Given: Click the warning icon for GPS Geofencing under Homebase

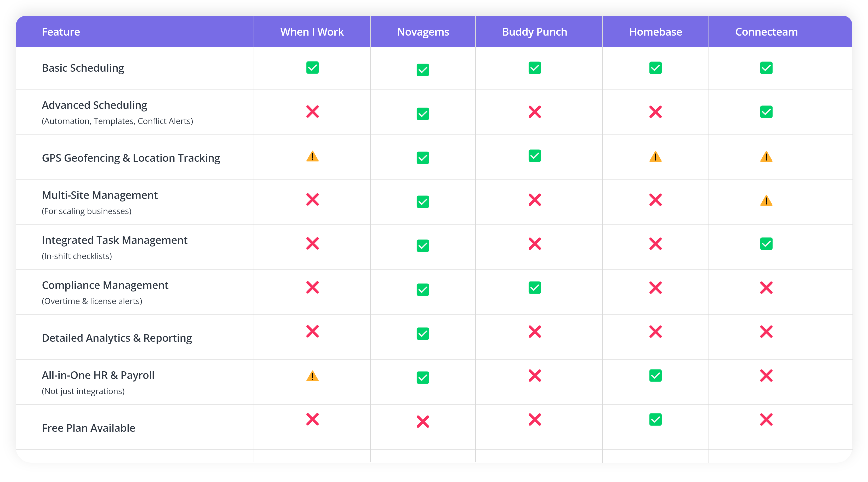Looking at the screenshot, I should [655, 157].
